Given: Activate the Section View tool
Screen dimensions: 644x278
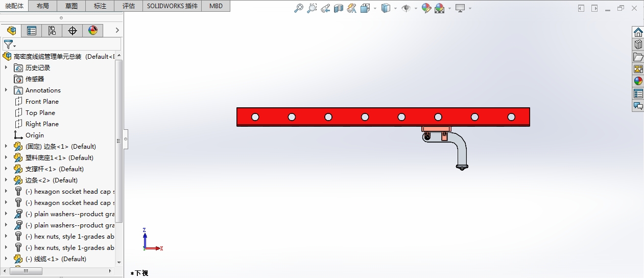Looking at the screenshot, I should pyautogui.click(x=338, y=8).
